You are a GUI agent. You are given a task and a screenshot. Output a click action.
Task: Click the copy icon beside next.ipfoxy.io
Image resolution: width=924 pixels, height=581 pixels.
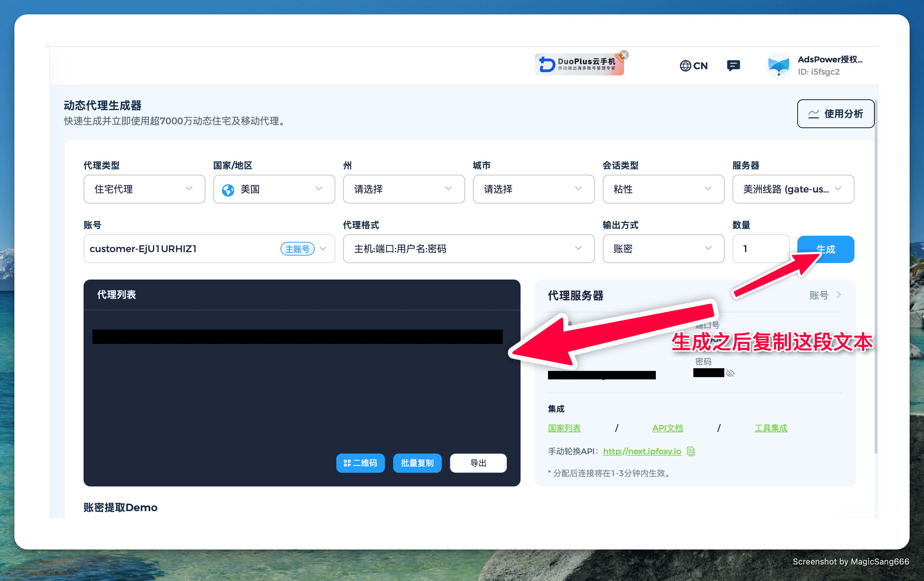(690, 452)
